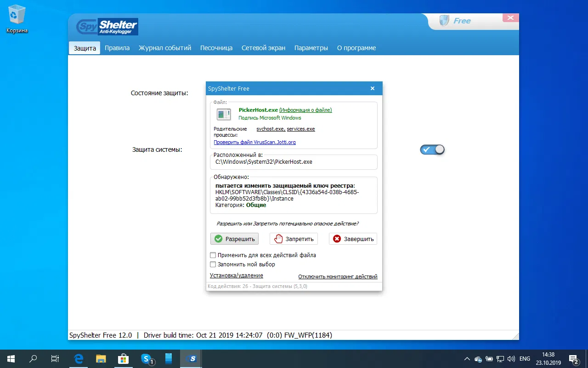The height and width of the screenshot is (368, 588).
Task: Switch to the Защита tab
Action: (85, 48)
